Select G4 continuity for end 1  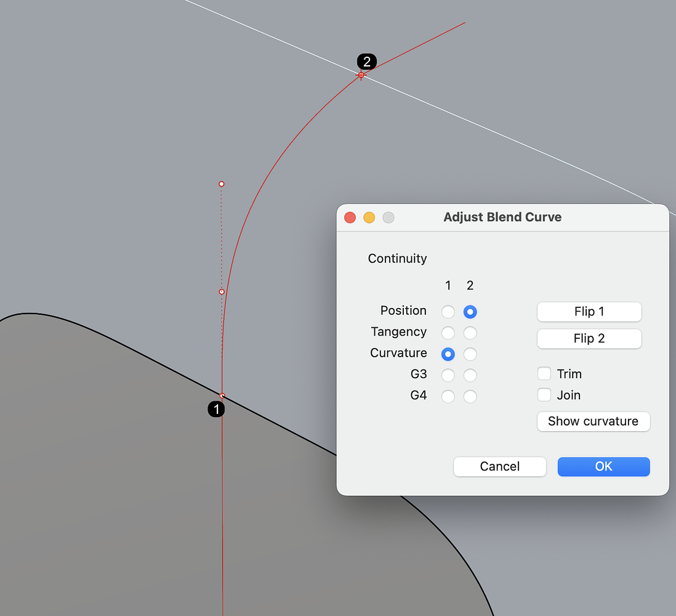tap(448, 396)
